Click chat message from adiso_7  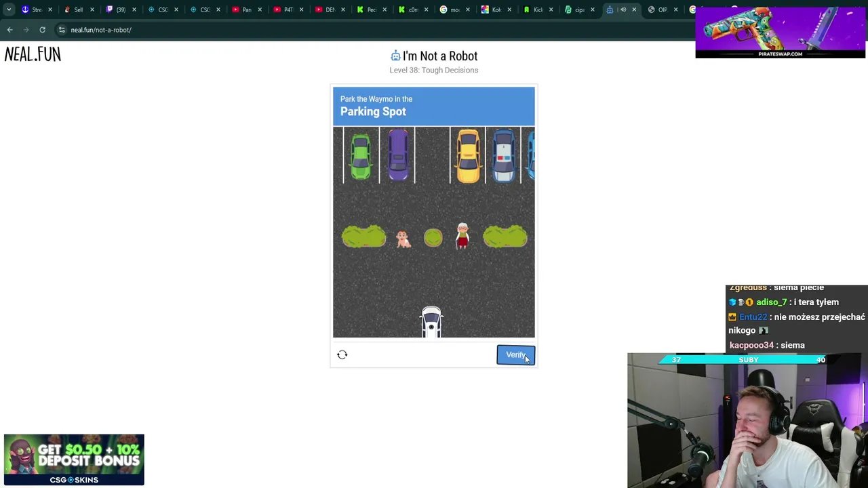click(784, 302)
